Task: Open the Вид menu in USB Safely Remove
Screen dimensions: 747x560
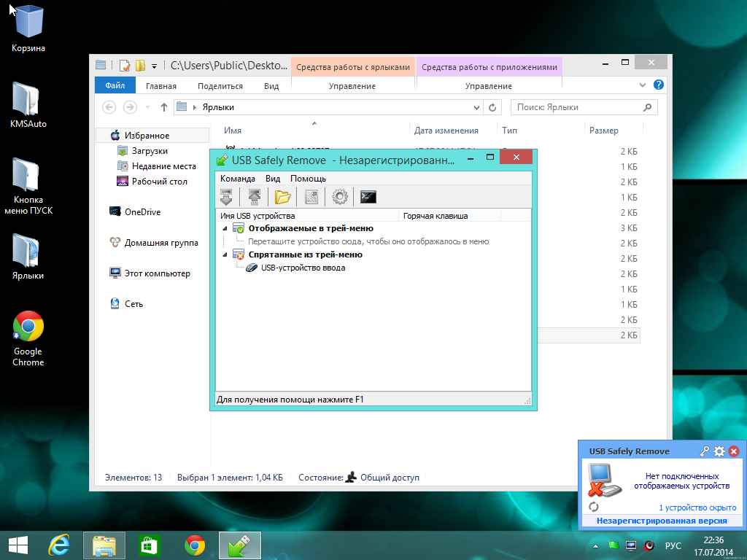Action: pyautogui.click(x=273, y=179)
